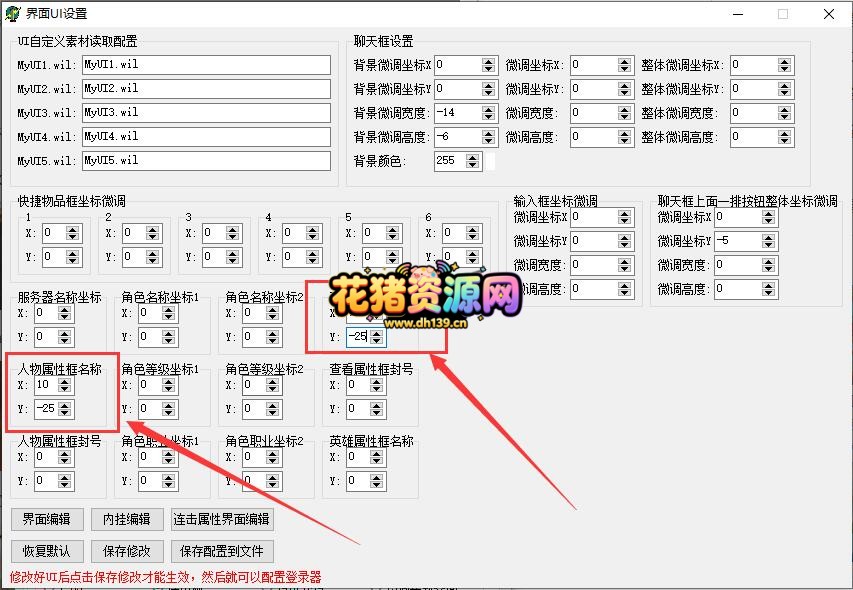Select the 角色名称坐标2 X value field
Screen dimensions: 853x590
pyautogui.click(x=255, y=313)
